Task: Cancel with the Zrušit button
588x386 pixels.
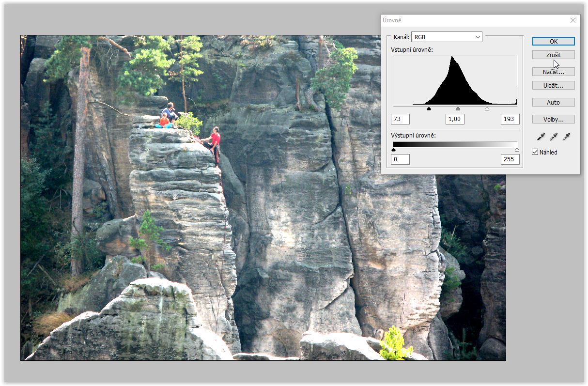Action: pos(553,55)
